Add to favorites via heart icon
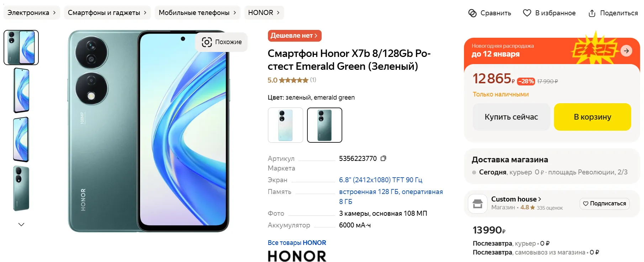This screenshot has width=644, height=262. tap(527, 13)
